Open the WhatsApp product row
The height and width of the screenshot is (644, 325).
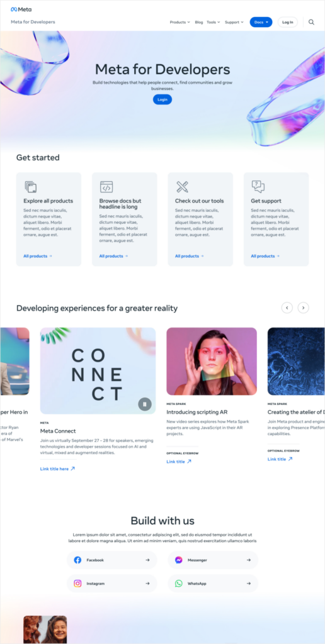(x=213, y=583)
